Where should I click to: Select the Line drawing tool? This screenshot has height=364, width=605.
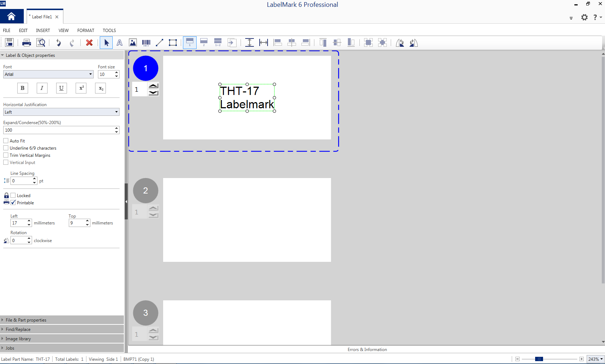pos(160,43)
